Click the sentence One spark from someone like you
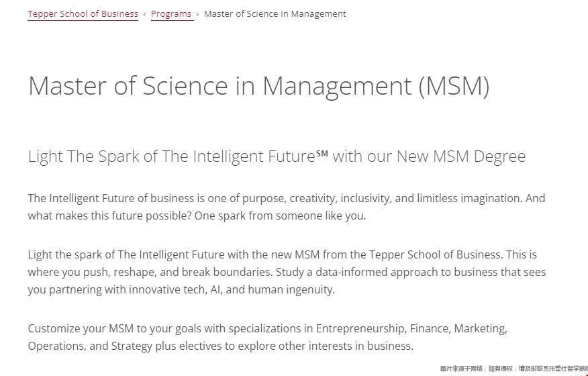588x376 pixels. click(x=280, y=216)
